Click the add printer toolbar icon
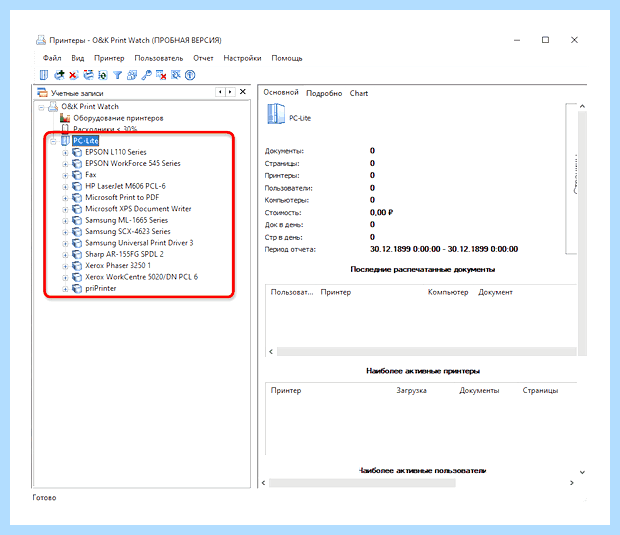 pos(59,75)
